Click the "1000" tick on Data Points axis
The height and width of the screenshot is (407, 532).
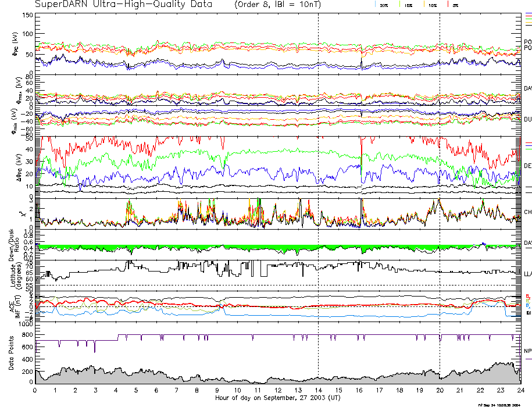[x=26, y=324]
